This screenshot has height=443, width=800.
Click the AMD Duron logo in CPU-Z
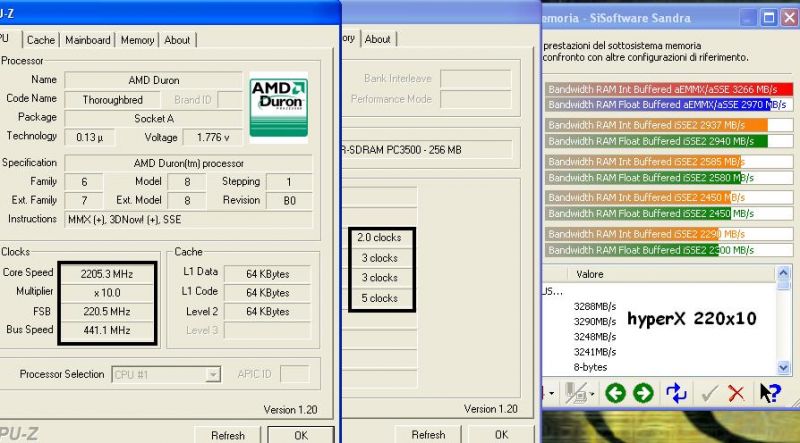coord(279,107)
